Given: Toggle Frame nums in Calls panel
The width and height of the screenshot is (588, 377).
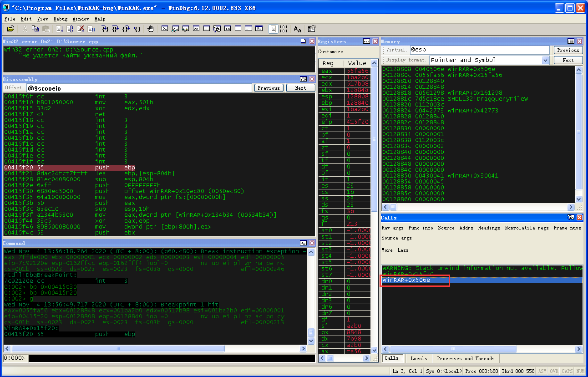Looking at the screenshot, I should click(567, 228).
